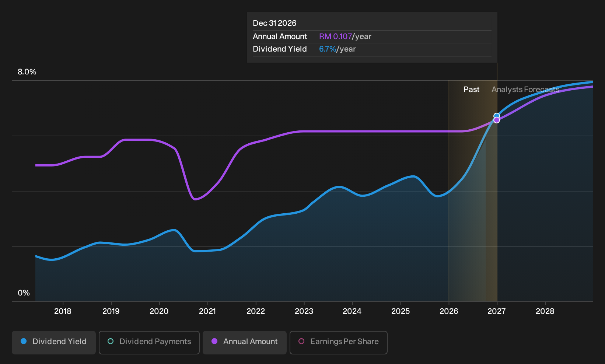This screenshot has height=364, width=605.
Task: Toggle the Dividend Yield series
Action: 54,342
